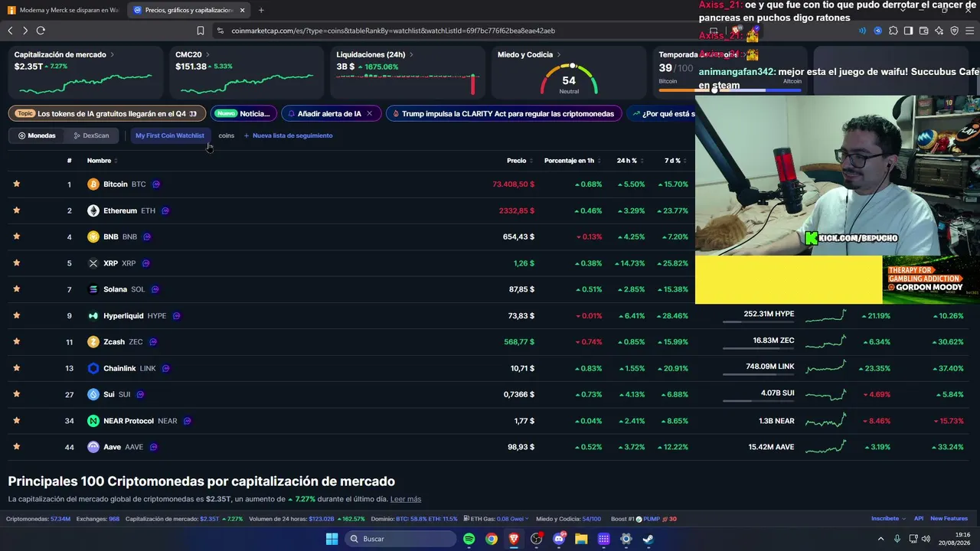Click the Bitcoin coin logo
The image size is (980, 551).
[x=93, y=184]
